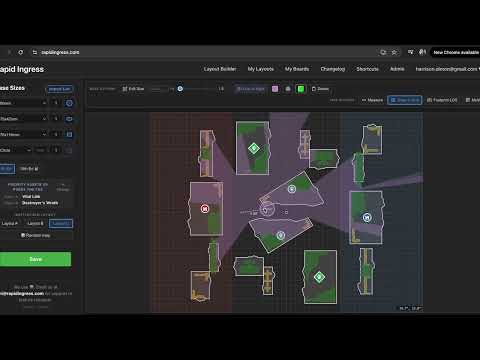Go to My Boards
This screenshot has height=360, width=480.
point(297,69)
